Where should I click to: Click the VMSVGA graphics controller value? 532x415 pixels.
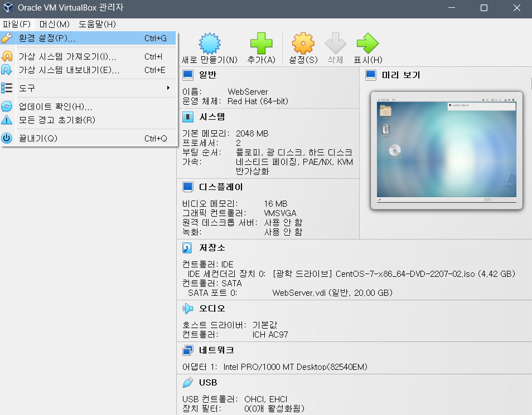pyautogui.click(x=280, y=213)
